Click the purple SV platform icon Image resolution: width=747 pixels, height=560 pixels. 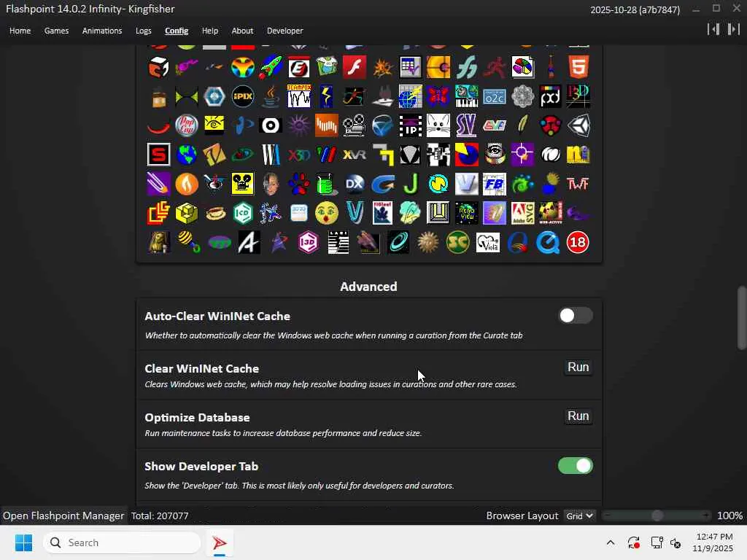point(466,125)
